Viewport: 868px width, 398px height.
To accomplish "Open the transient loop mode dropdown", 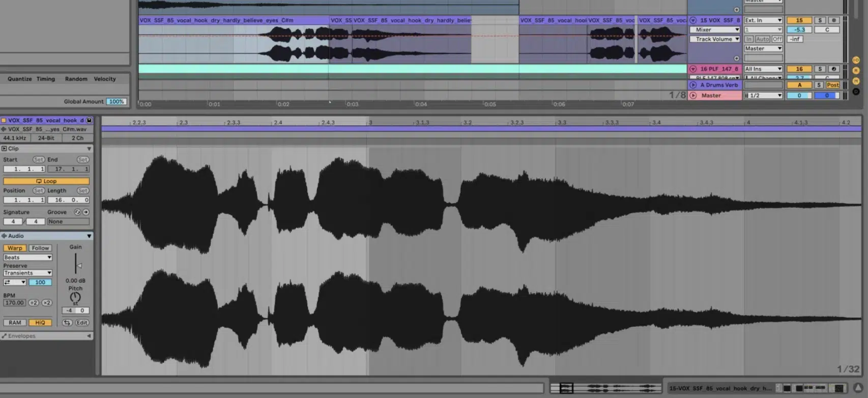I will pos(15,282).
